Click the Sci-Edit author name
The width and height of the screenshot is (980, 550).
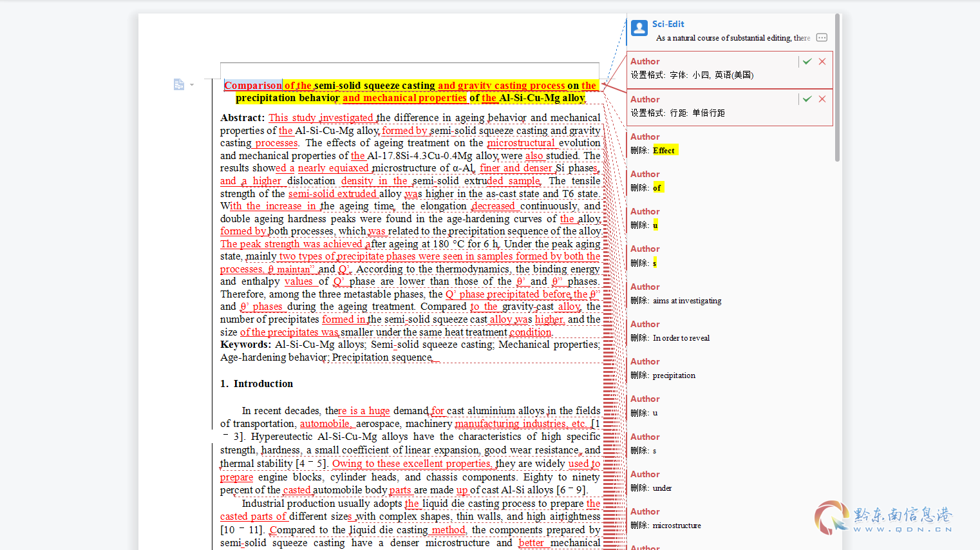(x=668, y=24)
